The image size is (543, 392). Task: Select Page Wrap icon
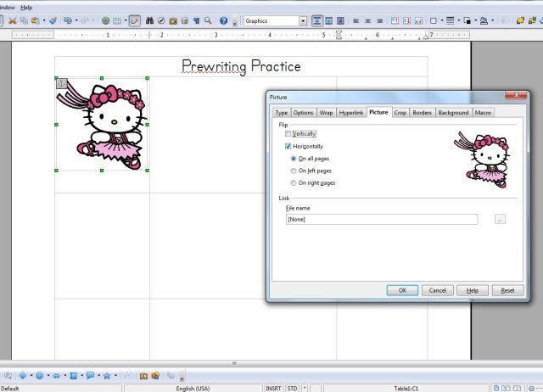click(x=328, y=20)
